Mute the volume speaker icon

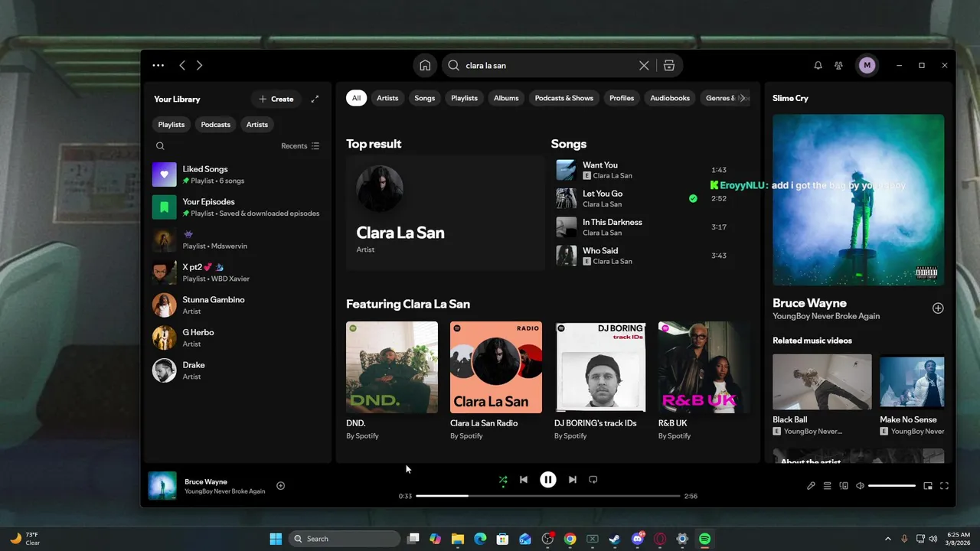click(860, 486)
